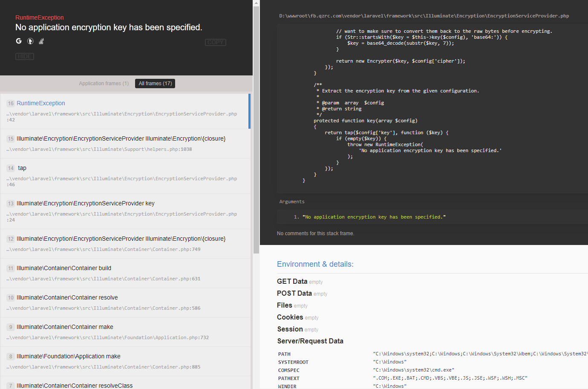This screenshot has width=588, height=389.
Task: Click the PATH variable row
Action: pyautogui.click(x=432, y=354)
